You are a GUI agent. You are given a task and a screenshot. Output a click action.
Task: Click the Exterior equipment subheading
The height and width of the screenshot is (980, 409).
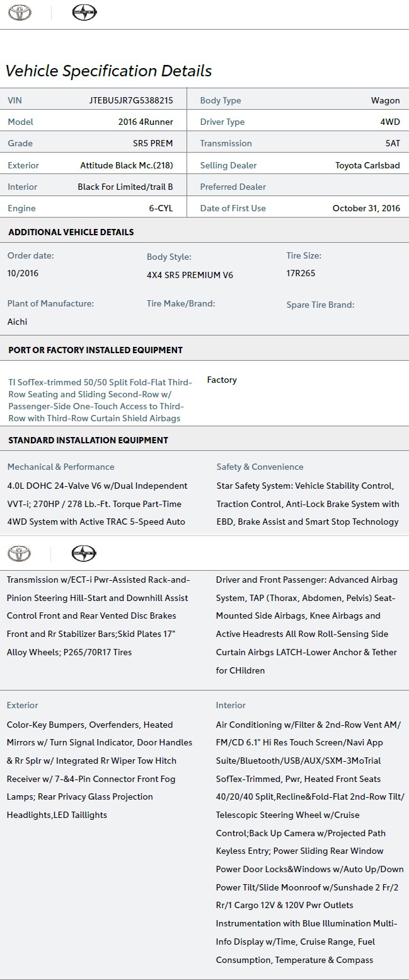(x=23, y=705)
